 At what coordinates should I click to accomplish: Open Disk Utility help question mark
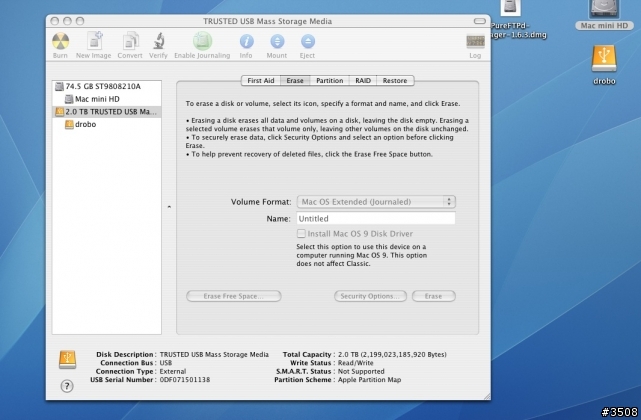click(x=67, y=386)
